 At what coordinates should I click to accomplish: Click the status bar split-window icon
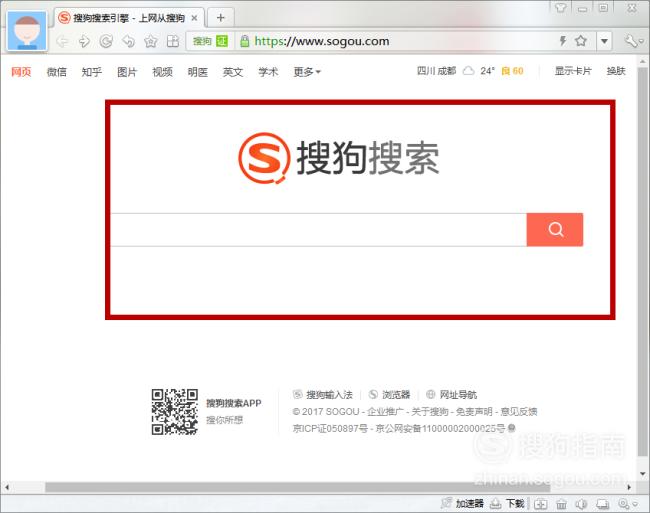tap(540, 504)
